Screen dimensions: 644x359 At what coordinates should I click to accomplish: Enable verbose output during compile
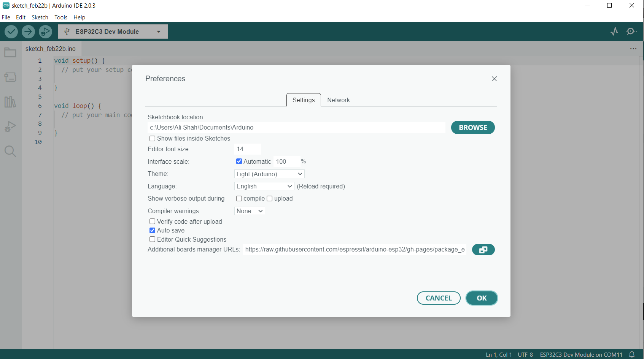(x=239, y=199)
